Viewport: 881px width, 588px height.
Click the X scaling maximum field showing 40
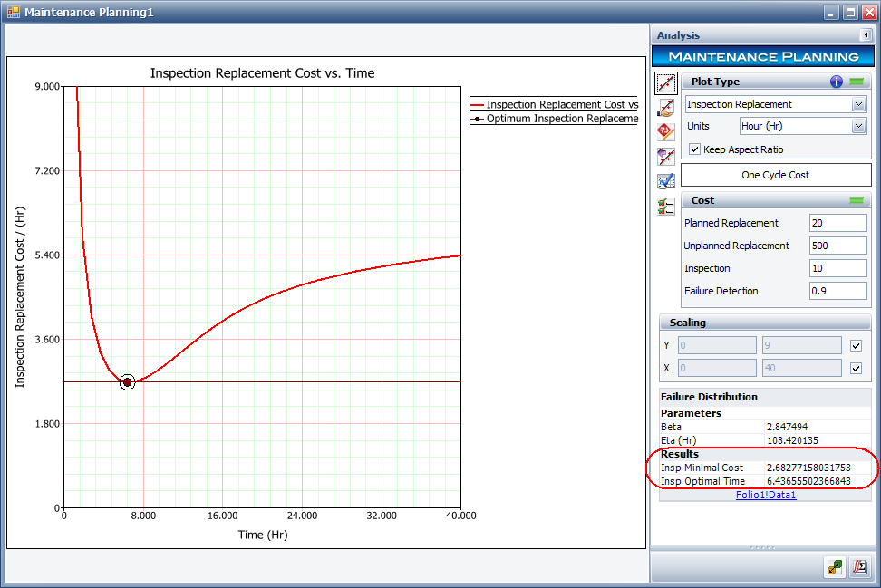coord(802,368)
